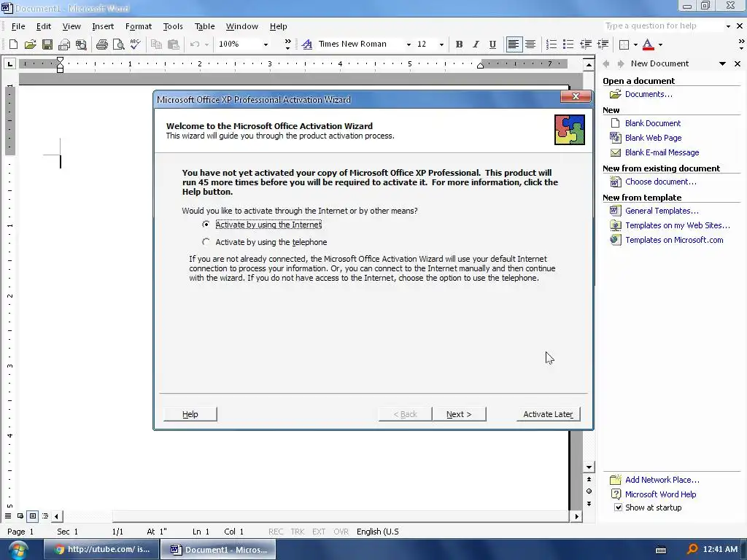Open the Table menu
747x560 pixels.
click(204, 26)
